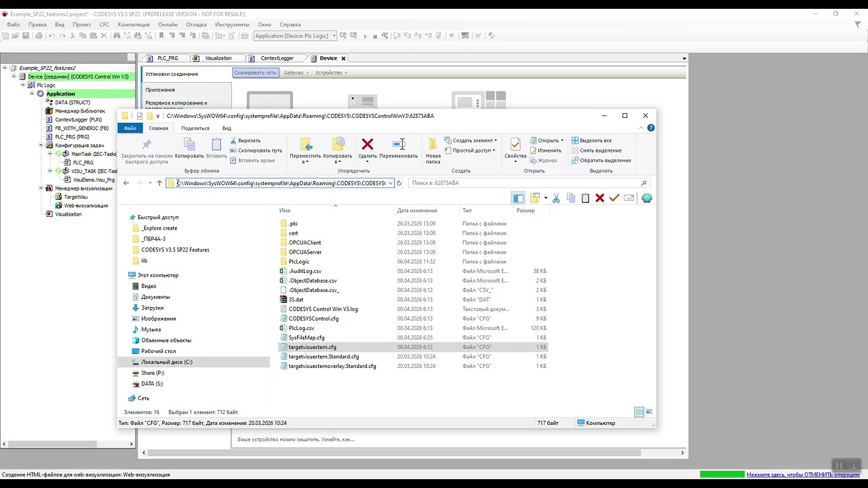Click link to cancel the operation in status bar

[803, 474]
